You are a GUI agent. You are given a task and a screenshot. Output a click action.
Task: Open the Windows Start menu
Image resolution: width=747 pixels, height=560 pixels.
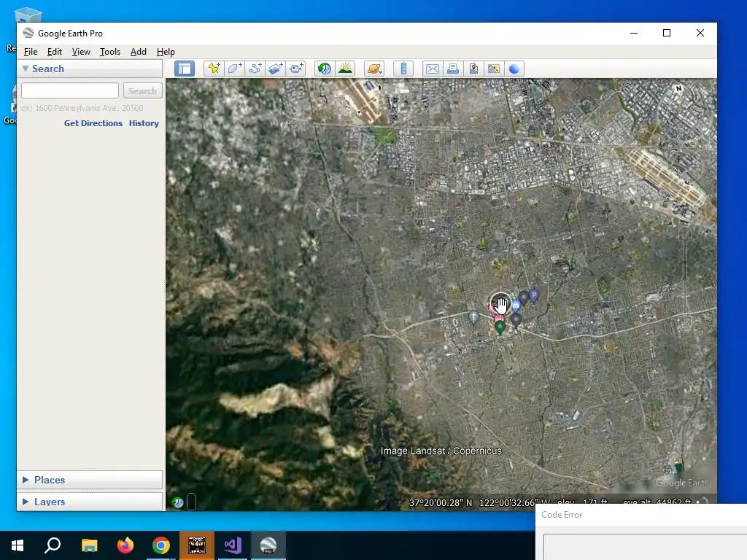coord(18,545)
